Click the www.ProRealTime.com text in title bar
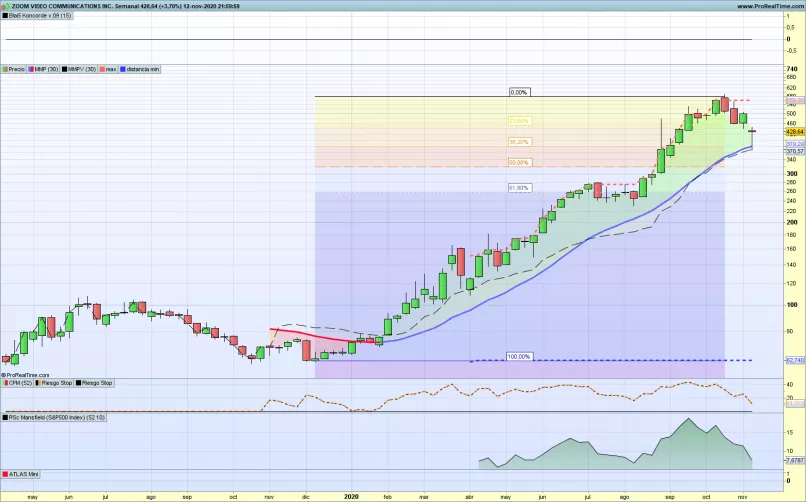 pos(770,6)
